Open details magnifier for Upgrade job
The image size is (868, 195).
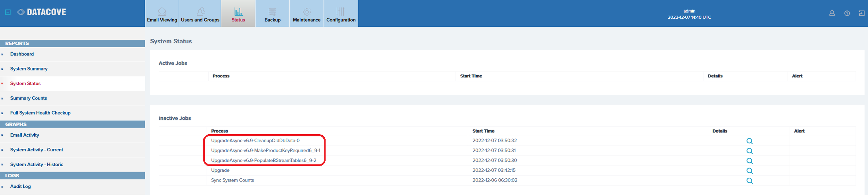pyautogui.click(x=750, y=171)
